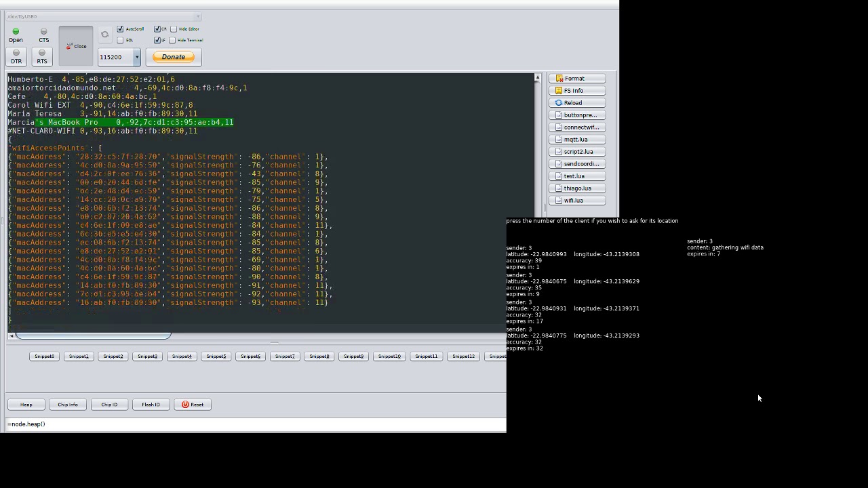868x488 pixels.
Task: Toggle the DTR line button
Action: (x=16, y=56)
